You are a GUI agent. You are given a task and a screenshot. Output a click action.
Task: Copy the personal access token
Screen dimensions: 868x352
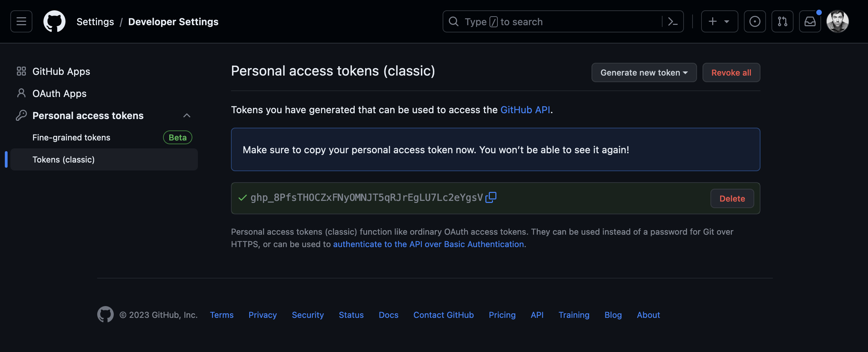491,197
